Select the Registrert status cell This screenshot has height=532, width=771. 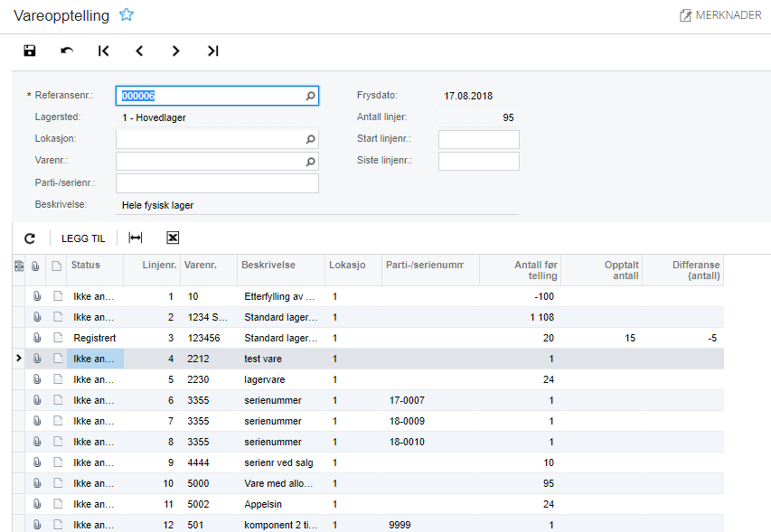(x=95, y=338)
